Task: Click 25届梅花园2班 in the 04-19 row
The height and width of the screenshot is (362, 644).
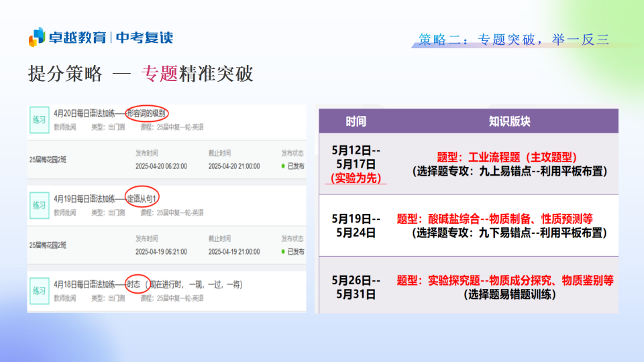Action: pos(48,245)
